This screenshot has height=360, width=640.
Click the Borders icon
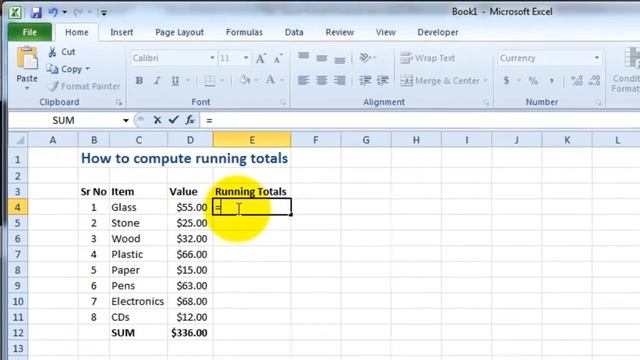(x=210, y=81)
